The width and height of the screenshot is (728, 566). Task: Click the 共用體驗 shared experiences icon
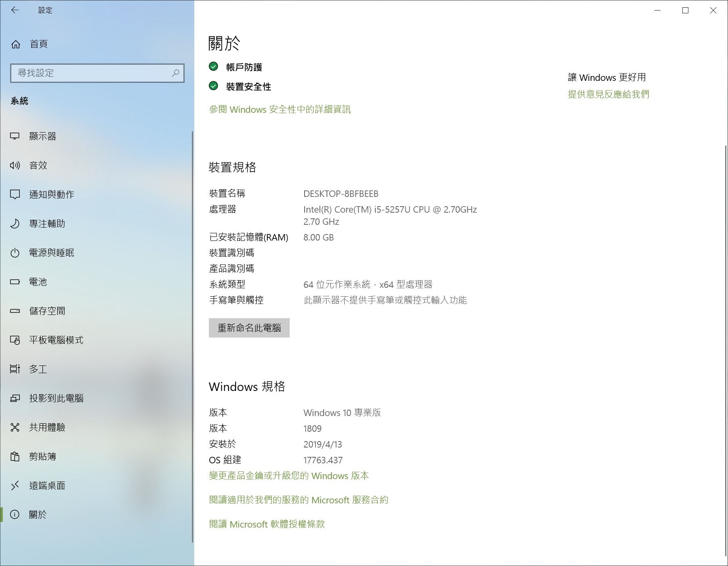coord(15,427)
